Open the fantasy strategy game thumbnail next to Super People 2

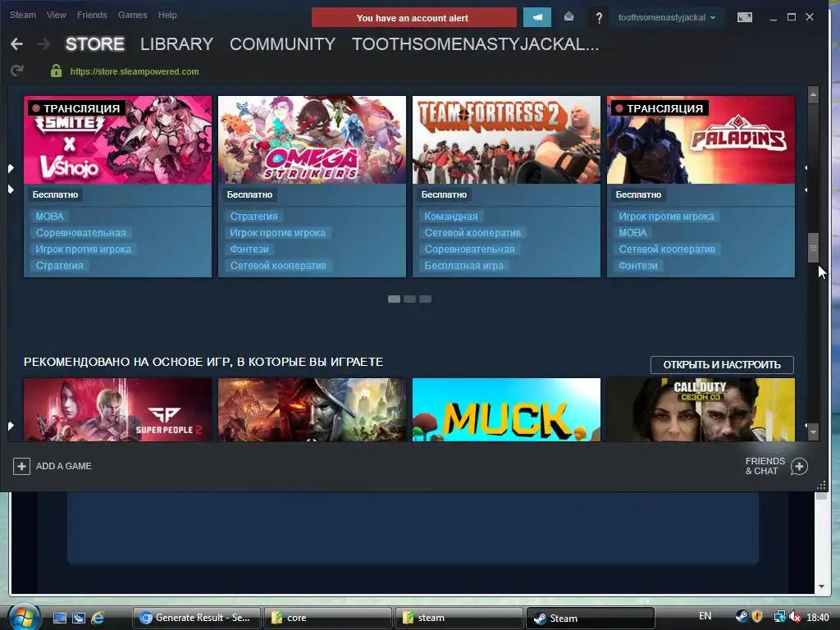(312, 410)
